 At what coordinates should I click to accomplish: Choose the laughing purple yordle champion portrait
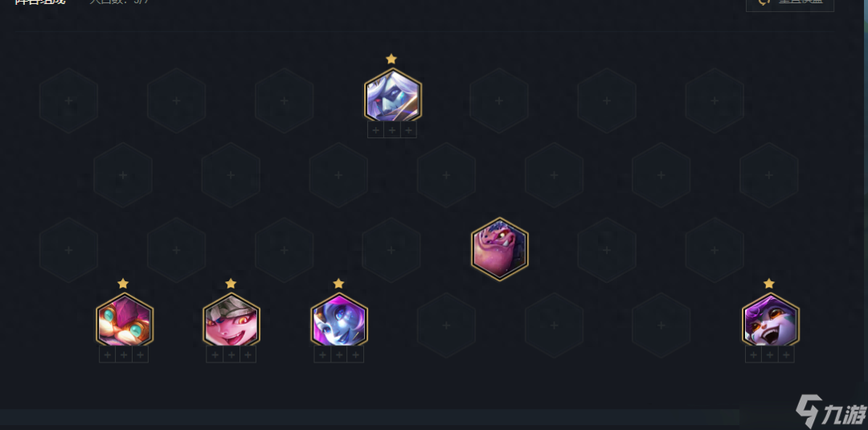click(770, 319)
